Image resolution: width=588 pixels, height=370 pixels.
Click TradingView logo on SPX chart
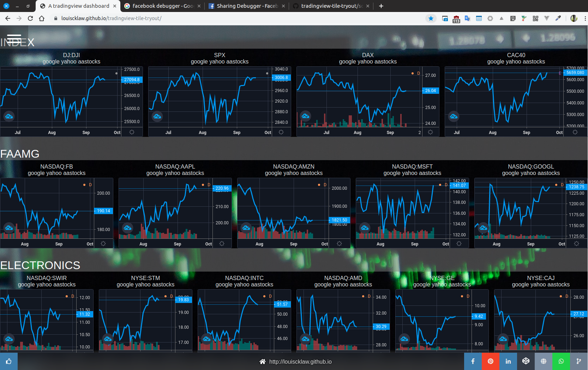(x=157, y=116)
